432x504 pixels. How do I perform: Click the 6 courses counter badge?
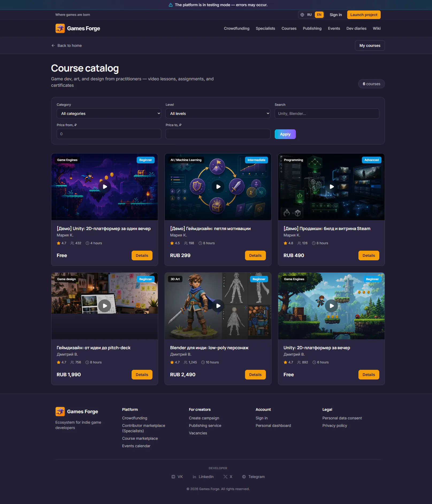[x=371, y=84]
